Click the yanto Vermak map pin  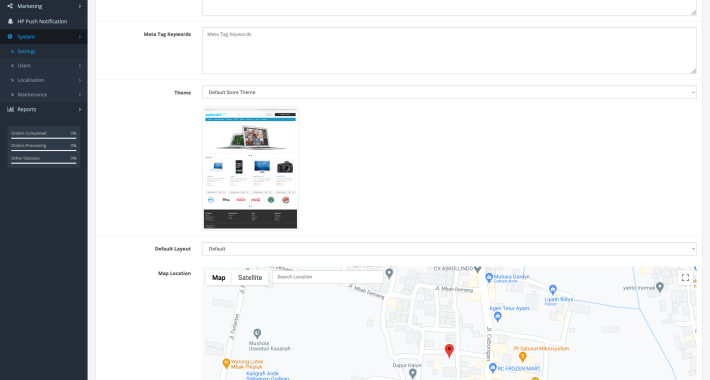(x=660, y=287)
